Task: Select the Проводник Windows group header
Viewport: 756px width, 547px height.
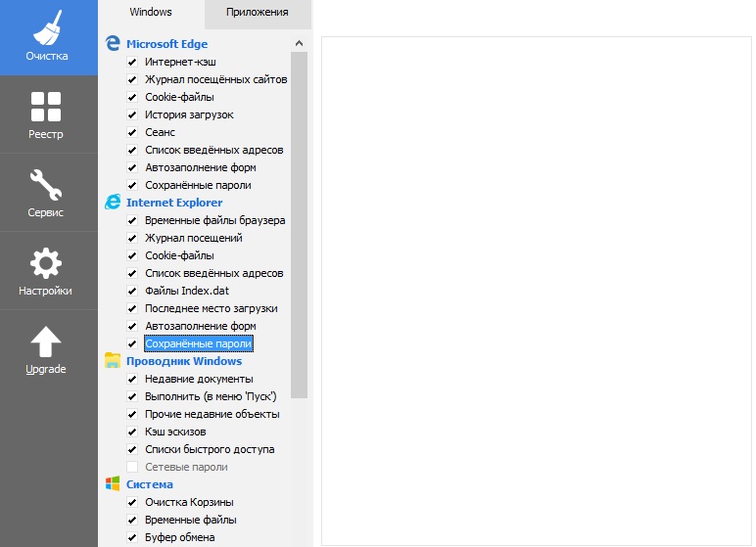Action: coord(184,361)
